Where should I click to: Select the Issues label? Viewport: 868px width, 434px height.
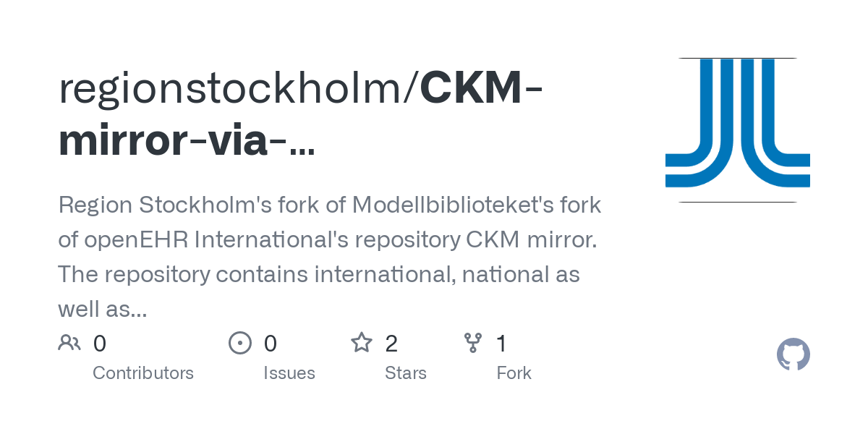pyautogui.click(x=289, y=373)
